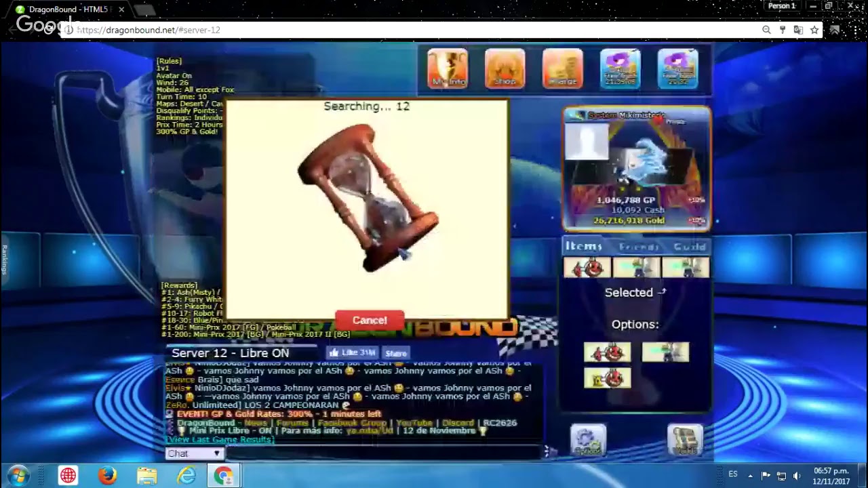Screen dimensions: 868x488
Task: Click the first purple timed bonus icon
Action: pyautogui.click(x=620, y=68)
